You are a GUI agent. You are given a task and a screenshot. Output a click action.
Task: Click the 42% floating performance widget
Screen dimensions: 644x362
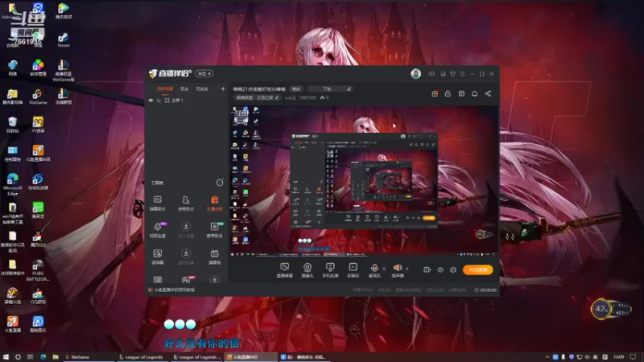[611, 309]
